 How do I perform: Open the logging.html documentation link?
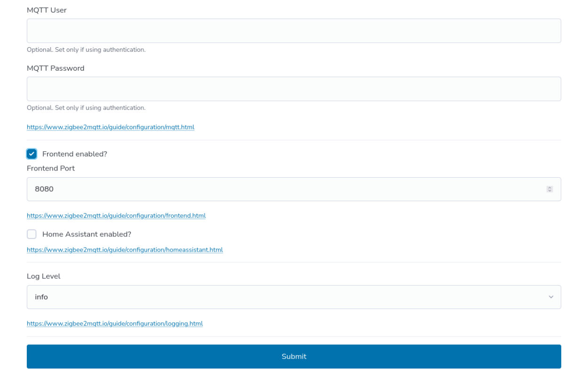[x=115, y=323]
